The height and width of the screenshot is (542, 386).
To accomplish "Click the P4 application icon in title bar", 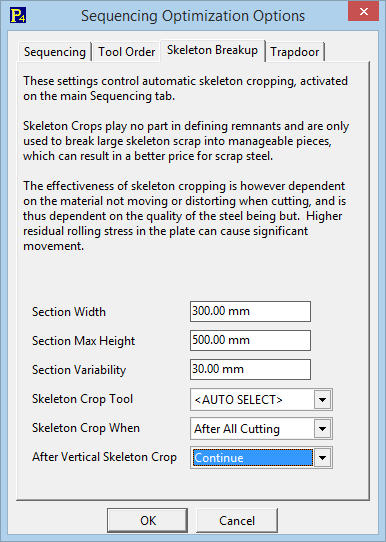I will (18, 16).
